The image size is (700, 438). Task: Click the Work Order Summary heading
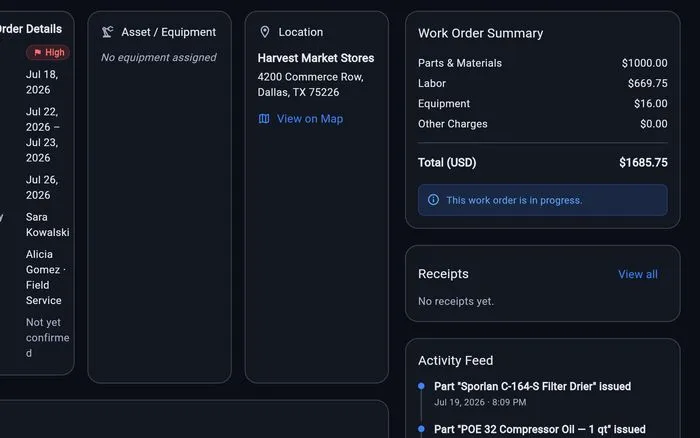[x=480, y=33]
